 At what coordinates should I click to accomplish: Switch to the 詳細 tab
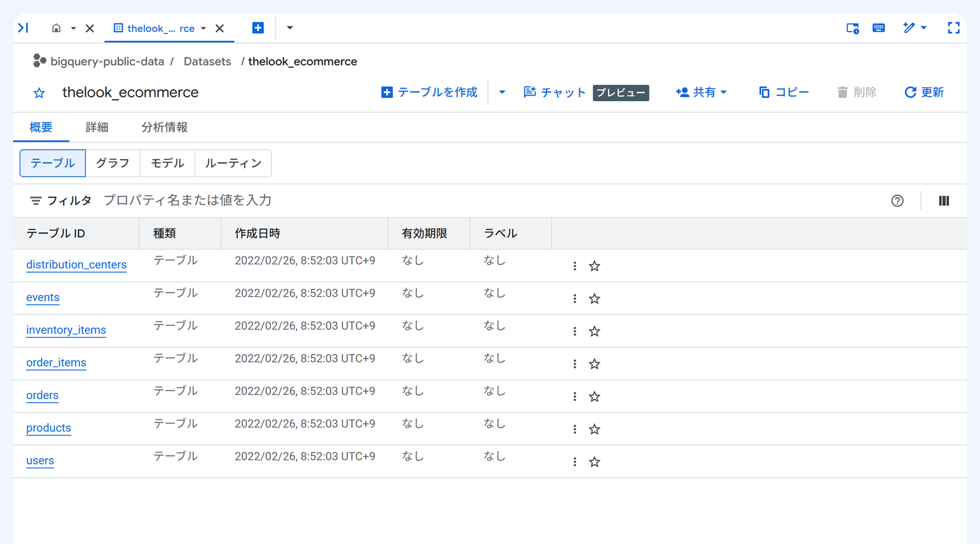97,127
